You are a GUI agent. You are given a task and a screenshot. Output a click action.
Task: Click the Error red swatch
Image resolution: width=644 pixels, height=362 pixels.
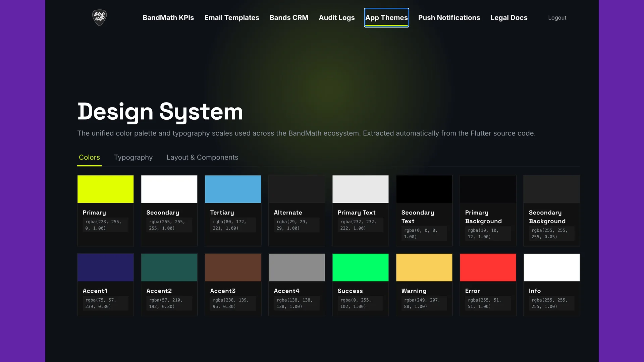coord(488,267)
